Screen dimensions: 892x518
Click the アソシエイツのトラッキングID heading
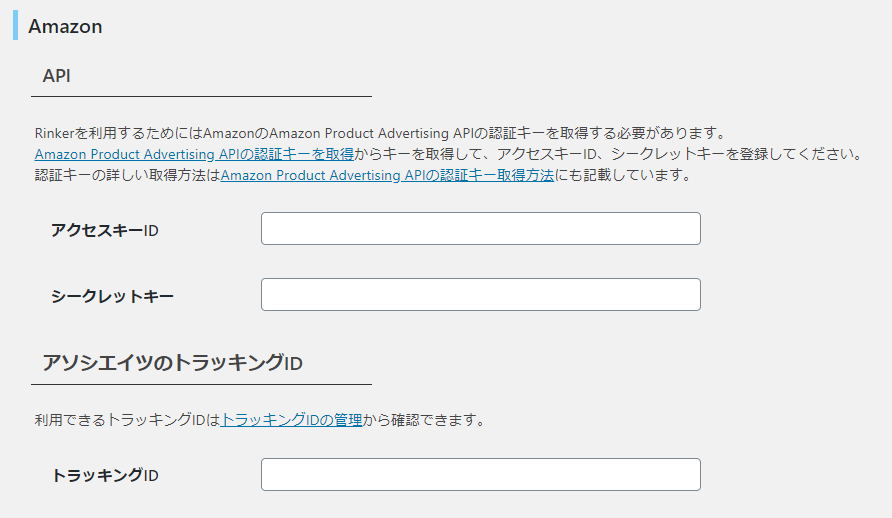point(172,363)
